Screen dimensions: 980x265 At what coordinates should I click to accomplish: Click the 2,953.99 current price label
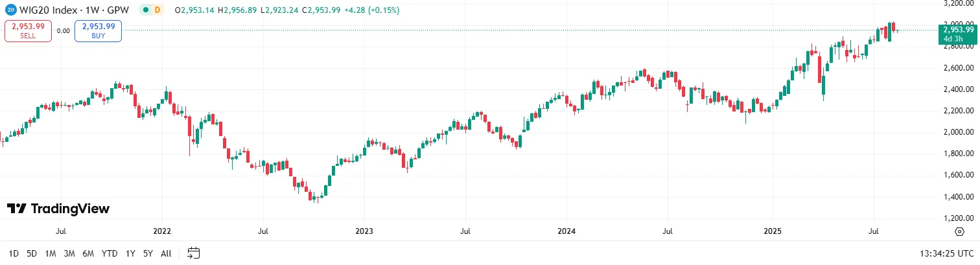click(959, 30)
